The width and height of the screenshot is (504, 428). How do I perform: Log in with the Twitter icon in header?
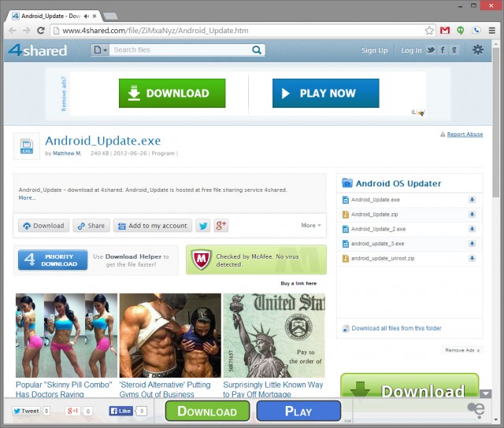(x=431, y=50)
